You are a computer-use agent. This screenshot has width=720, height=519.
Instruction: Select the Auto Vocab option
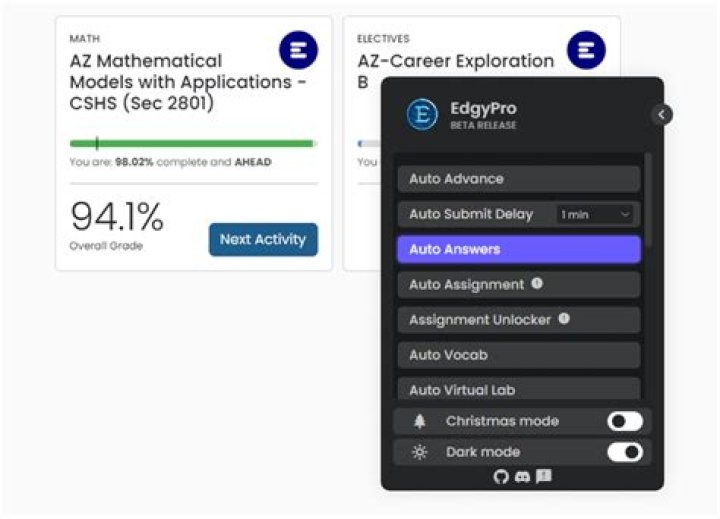[518, 355]
